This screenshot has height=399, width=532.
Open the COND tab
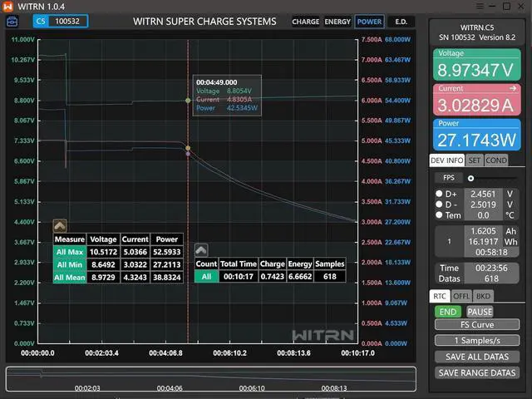point(496,160)
